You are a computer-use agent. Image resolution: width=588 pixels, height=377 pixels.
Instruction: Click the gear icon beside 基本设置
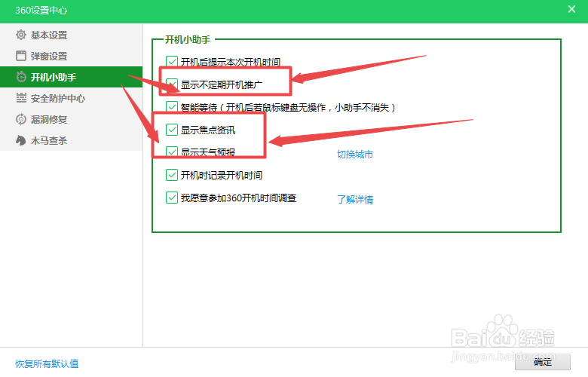[x=21, y=35]
